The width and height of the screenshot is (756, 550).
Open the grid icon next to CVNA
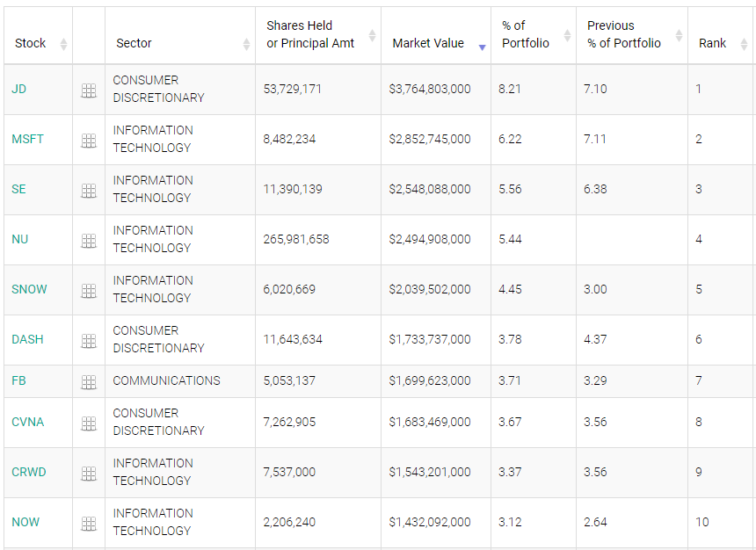coord(89,423)
